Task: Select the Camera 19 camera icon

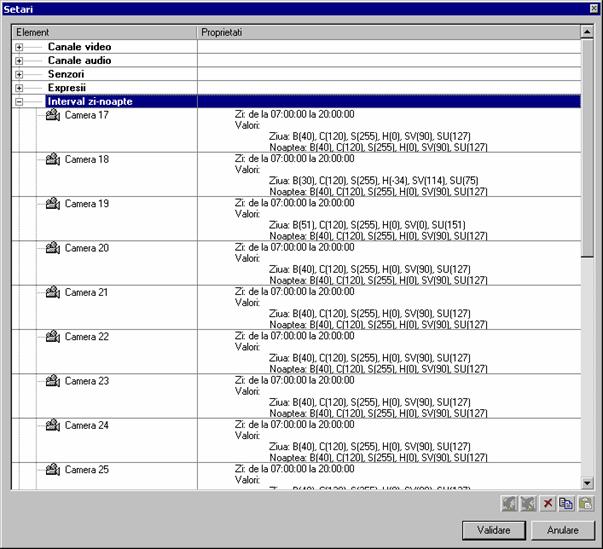Action: click(53, 204)
